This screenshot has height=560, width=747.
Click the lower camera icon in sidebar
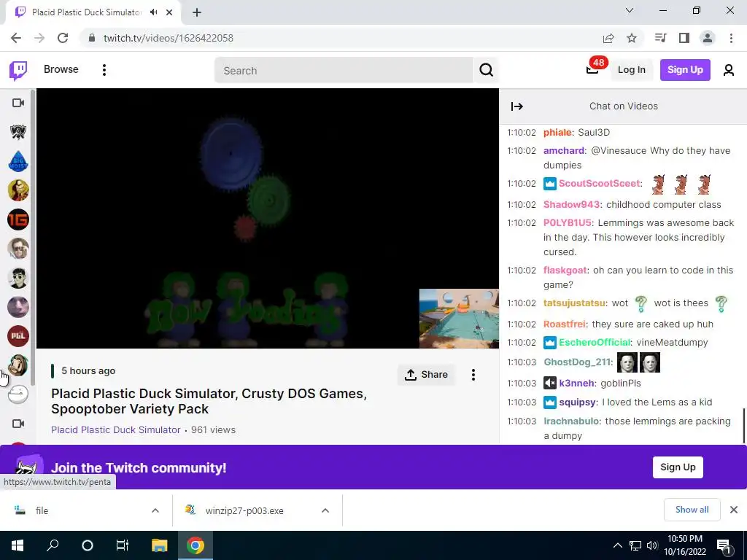18,424
